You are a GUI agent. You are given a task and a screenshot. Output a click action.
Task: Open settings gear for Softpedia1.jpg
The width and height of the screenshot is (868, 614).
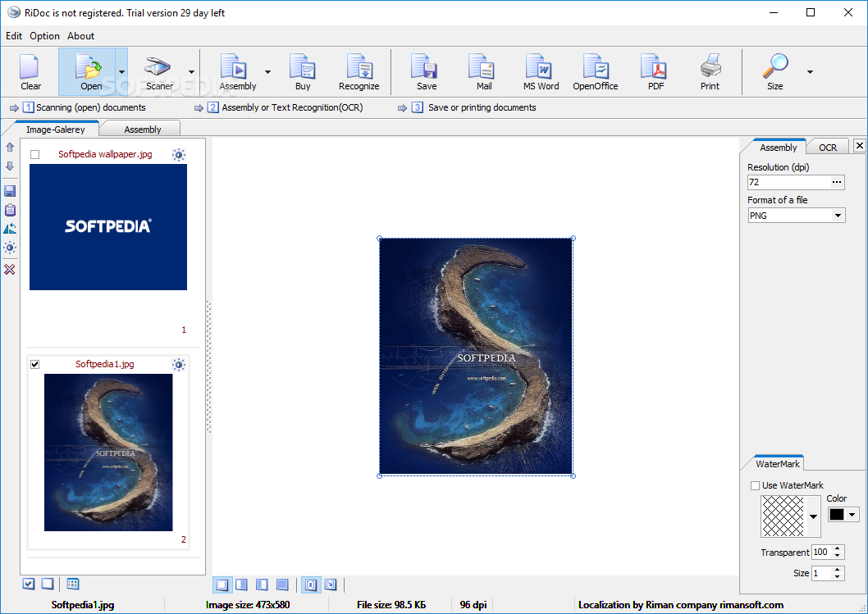[x=178, y=364]
